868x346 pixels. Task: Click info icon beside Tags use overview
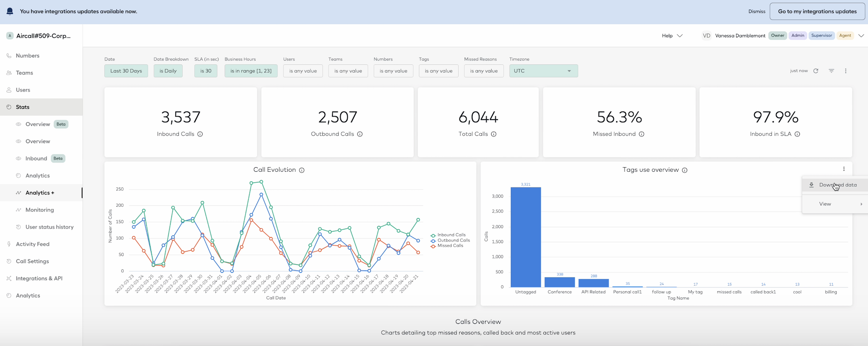[684, 170]
